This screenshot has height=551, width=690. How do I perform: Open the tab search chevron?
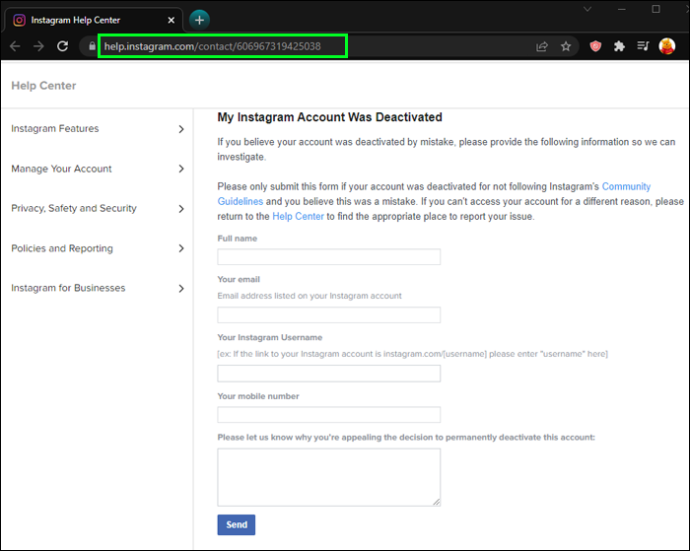pos(587,9)
